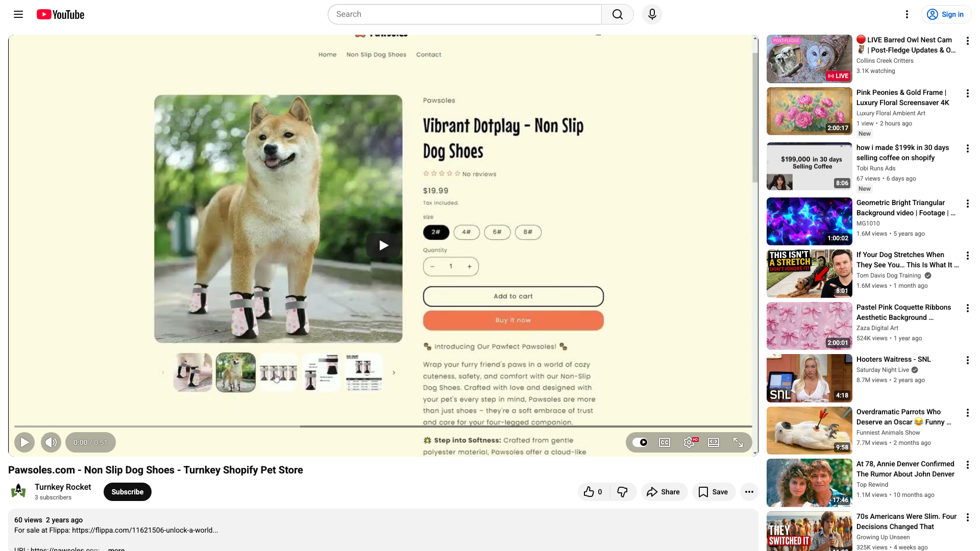This screenshot has width=980, height=551.
Task: Sign in to YouTube account
Action: [946, 14]
